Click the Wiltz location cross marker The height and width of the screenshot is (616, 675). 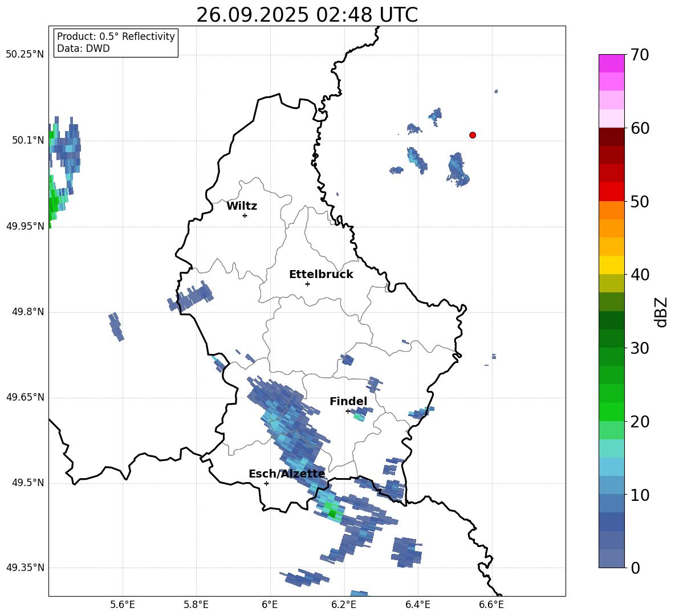click(x=245, y=215)
